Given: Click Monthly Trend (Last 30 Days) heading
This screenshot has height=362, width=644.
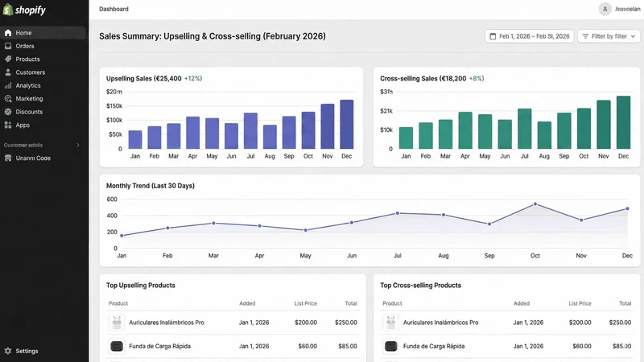Looking at the screenshot, I should click(x=151, y=186).
